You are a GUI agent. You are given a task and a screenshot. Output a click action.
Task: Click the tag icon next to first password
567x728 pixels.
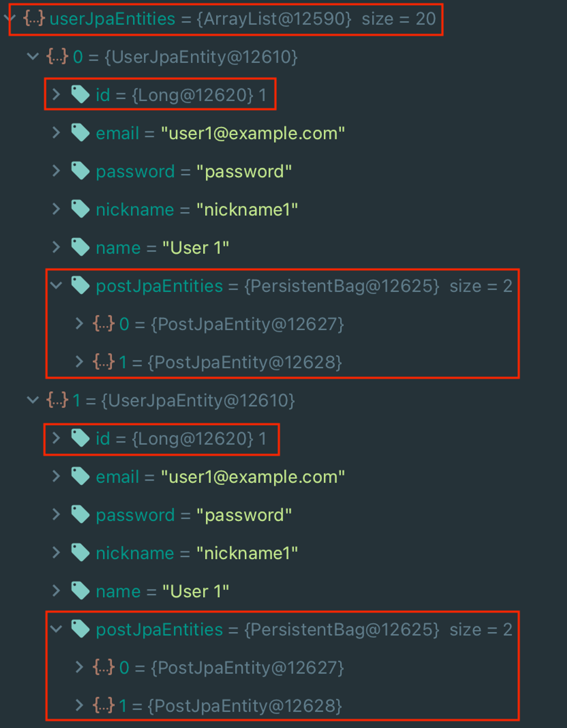80,171
